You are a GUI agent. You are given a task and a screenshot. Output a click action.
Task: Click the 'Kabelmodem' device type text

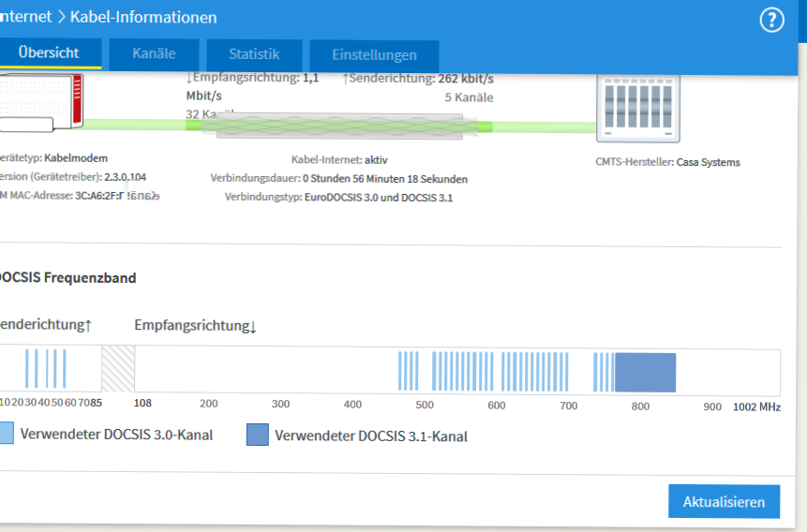76,158
